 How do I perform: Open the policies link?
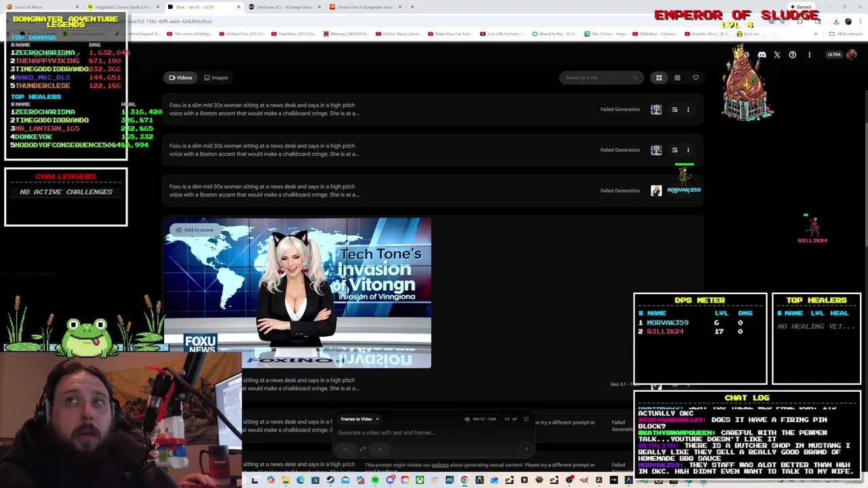click(x=440, y=465)
